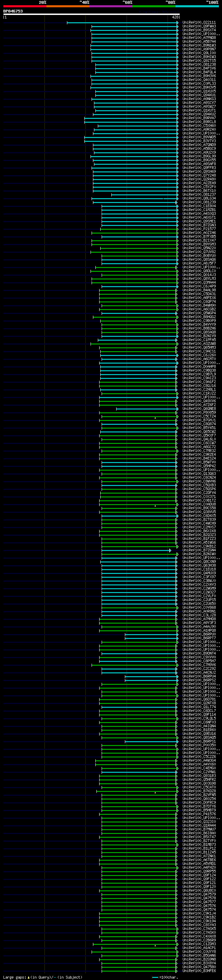
Task: Select hit label UniRef100_C5CTZ4
Action: click(199, 416)
